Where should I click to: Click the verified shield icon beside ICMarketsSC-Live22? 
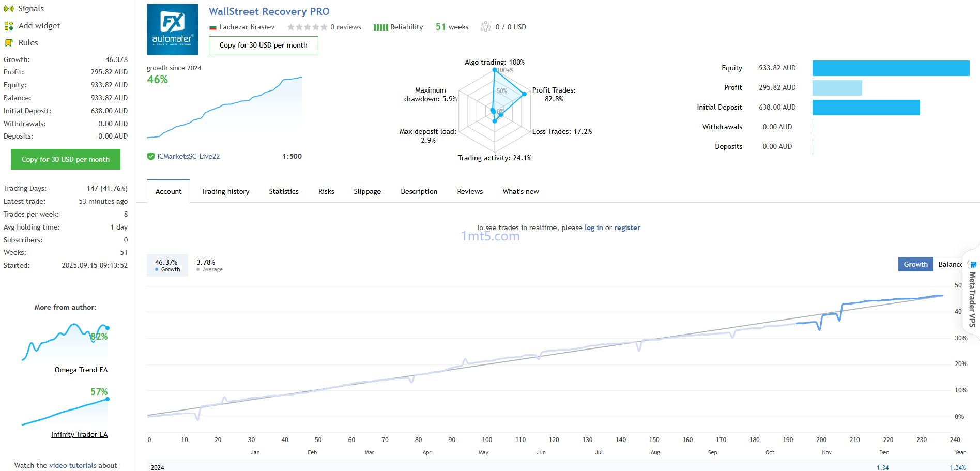click(151, 156)
